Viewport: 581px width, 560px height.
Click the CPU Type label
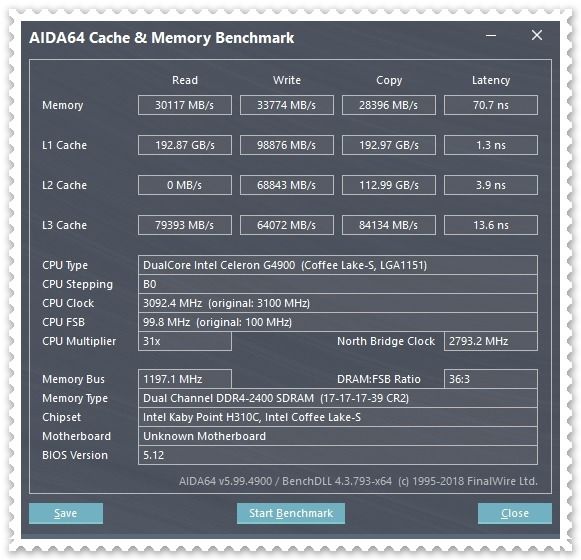pyautogui.click(x=65, y=265)
